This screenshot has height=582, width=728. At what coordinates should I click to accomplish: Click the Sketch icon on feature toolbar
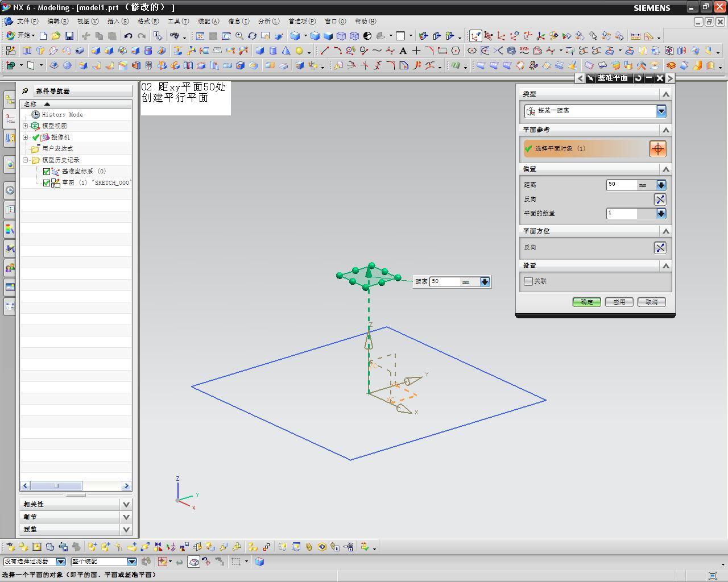10,51
